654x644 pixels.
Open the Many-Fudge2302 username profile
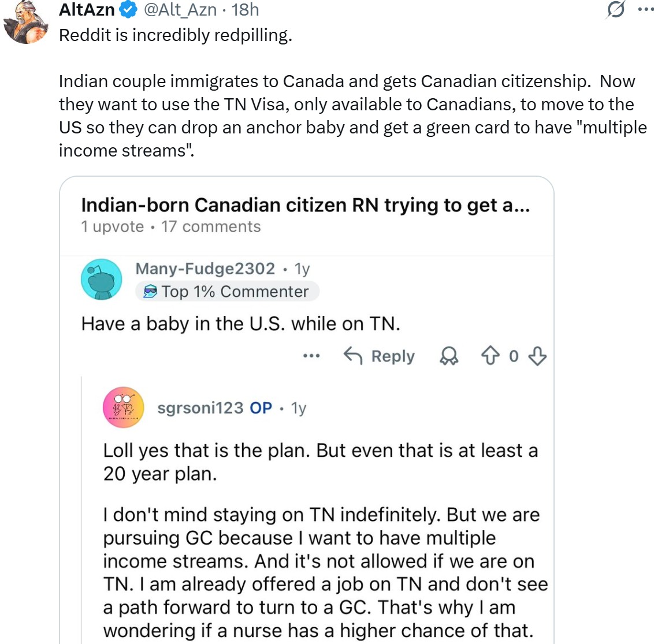click(205, 269)
